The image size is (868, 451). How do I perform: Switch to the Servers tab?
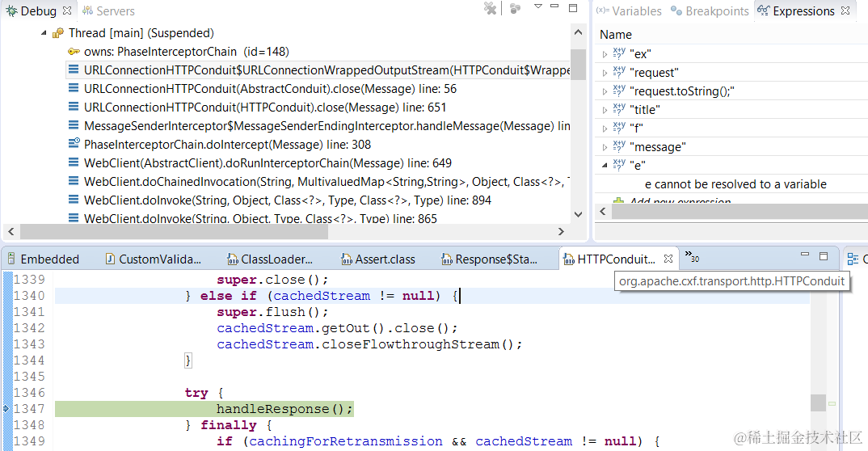point(108,11)
